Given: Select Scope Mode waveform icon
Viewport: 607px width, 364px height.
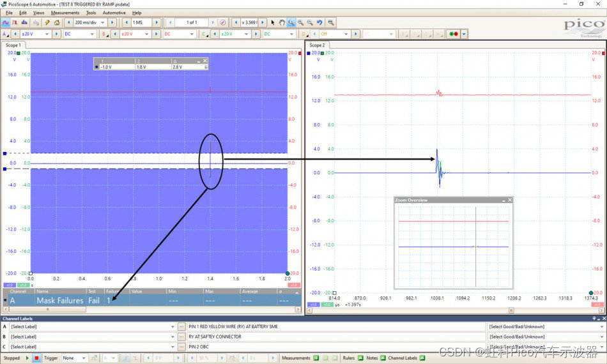Looking at the screenshot, I should [5, 23].
